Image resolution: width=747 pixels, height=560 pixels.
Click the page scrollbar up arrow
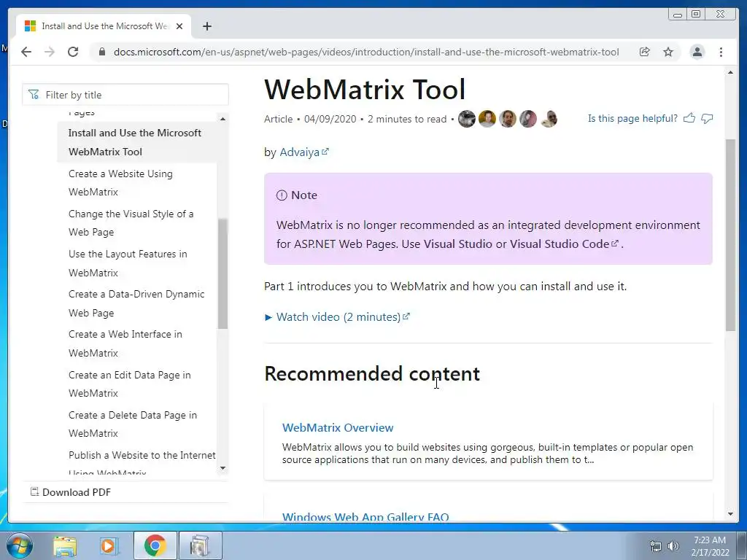point(730,72)
